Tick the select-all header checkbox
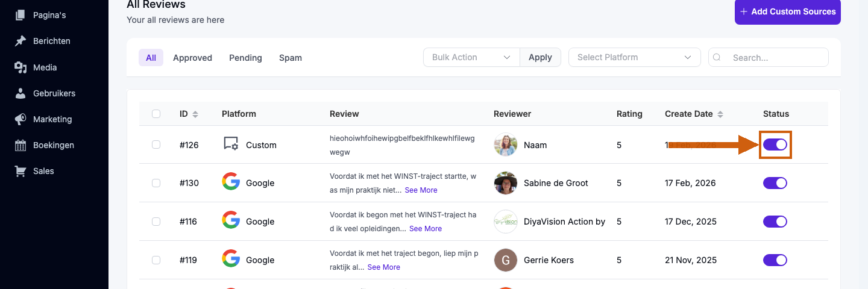The image size is (868, 289). pyautogui.click(x=156, y=114)
